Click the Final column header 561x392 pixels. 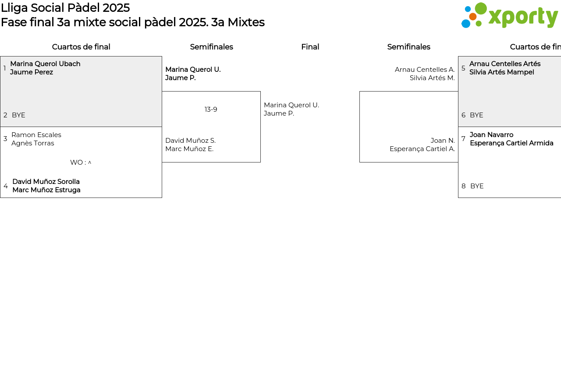pos(310,47)
